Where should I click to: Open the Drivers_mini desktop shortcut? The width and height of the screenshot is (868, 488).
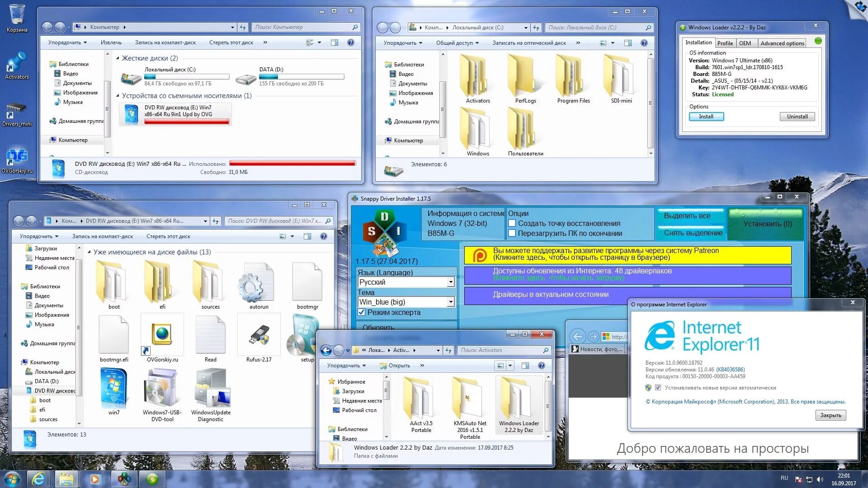(17, 114)
